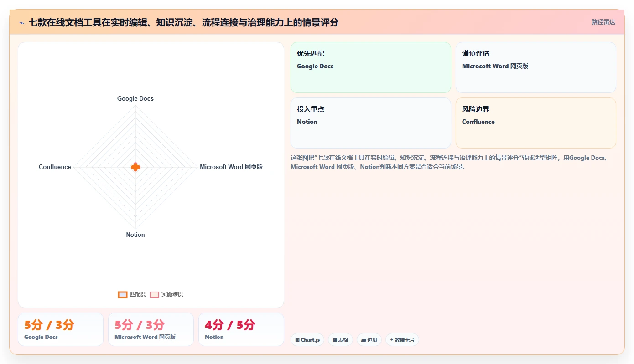Open the 投入重点 Notion card
This screenshot has width=634, height=364.
click(370, 123)
